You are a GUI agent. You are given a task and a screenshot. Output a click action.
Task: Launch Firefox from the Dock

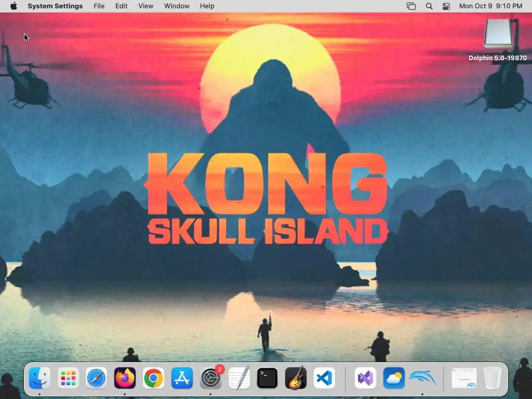point(125,378)
